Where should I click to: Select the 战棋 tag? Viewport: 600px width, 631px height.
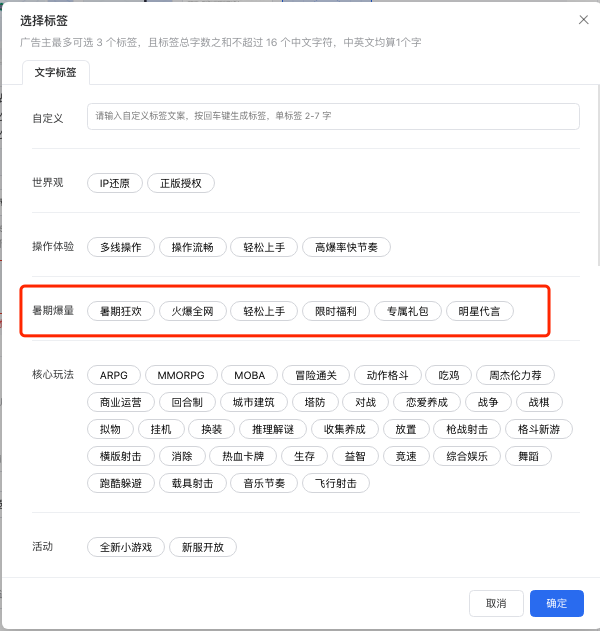click(539, 402)
